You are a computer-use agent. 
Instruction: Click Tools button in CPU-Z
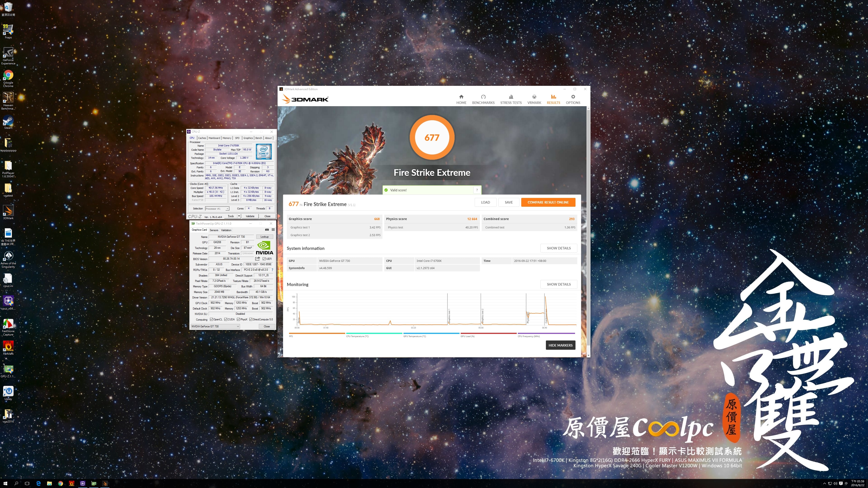[x=231, y=216]
